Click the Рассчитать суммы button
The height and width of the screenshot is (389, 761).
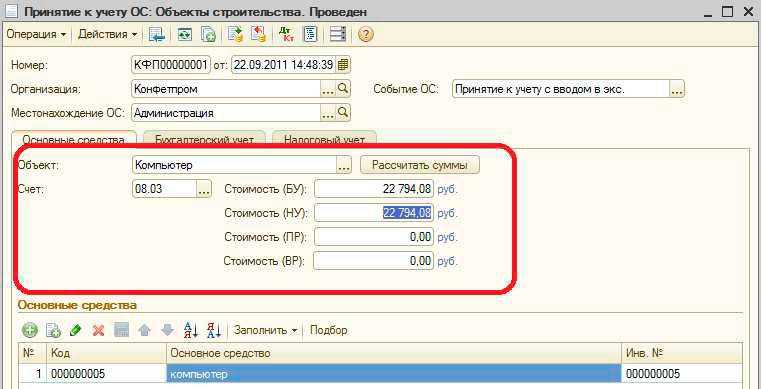[x=420, y=165]
